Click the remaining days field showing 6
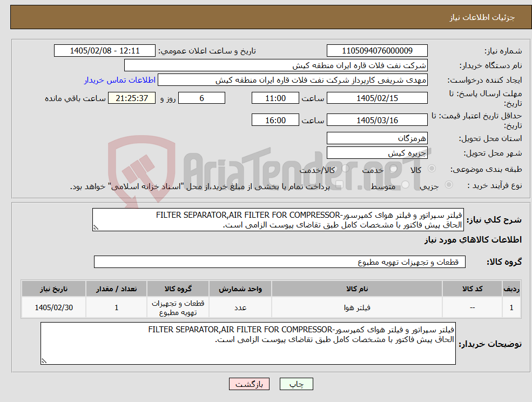The image size is (532, 402). coord(201,98)
